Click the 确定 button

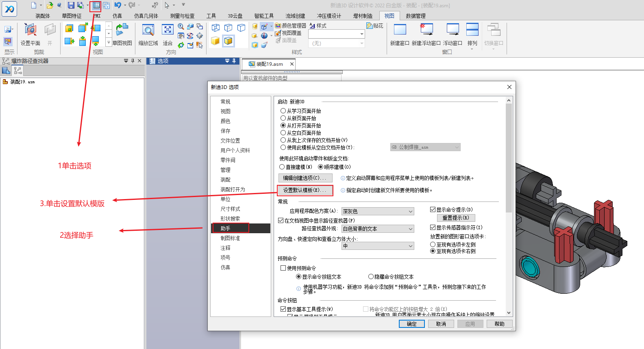[x=412, y=324]
